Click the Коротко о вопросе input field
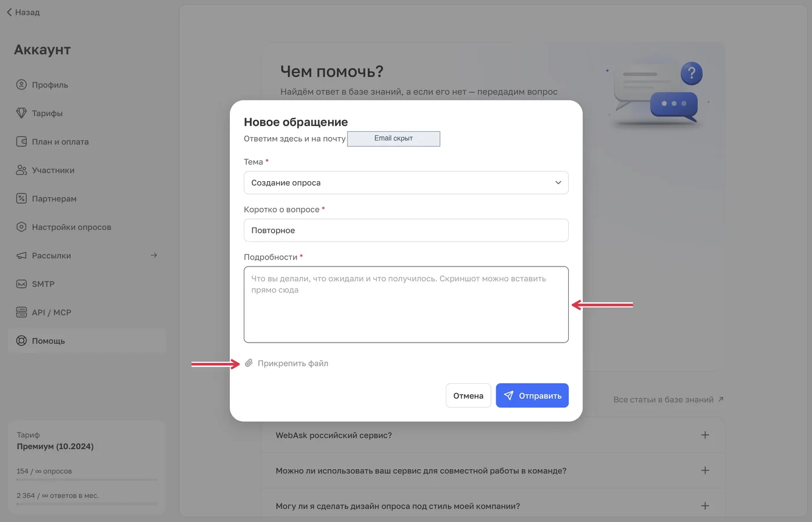Image resolution: width=812 pixels, height=522 pixels. pyautogui.click(x=406, y=230)
